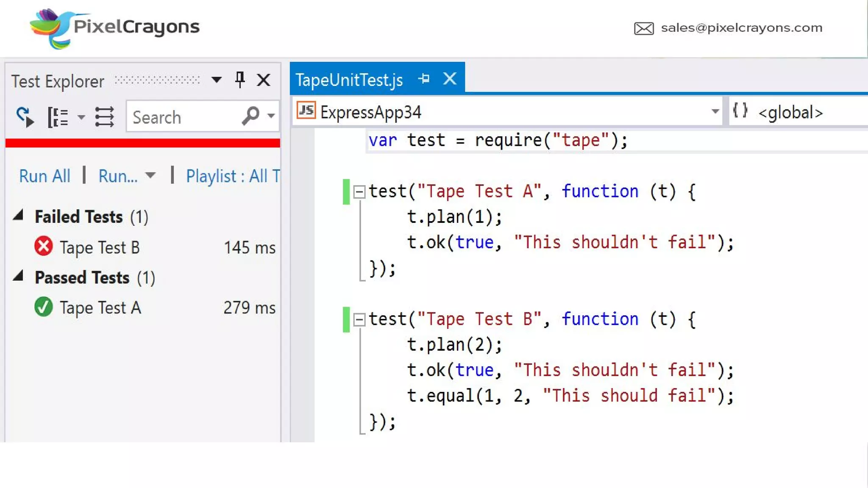This screenshot has width=868, height=488.
Task: Open the Run... menu link
Action: [x=118, y=176]
